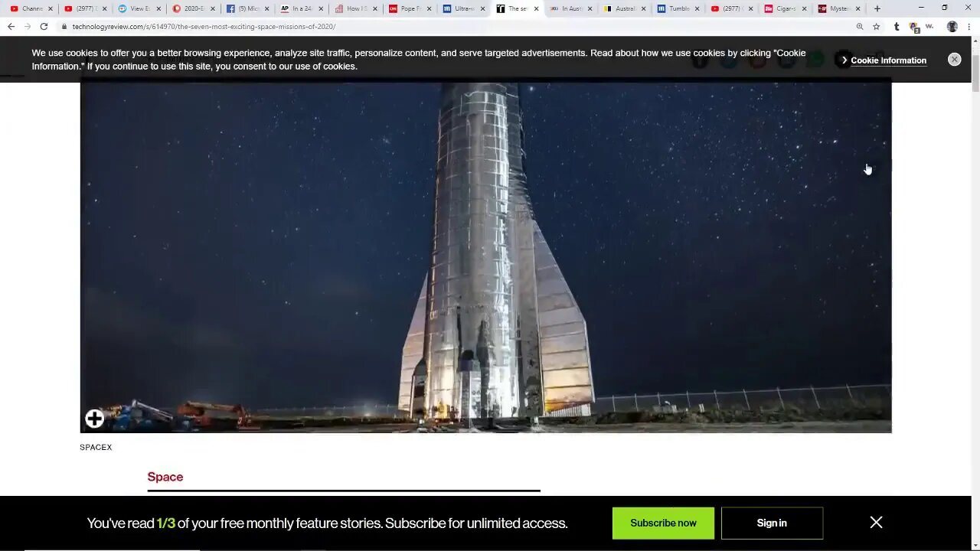This screenshot has height=551, width=980.
Task: Close the Channel tab
Action: click(x=51, y=8)
